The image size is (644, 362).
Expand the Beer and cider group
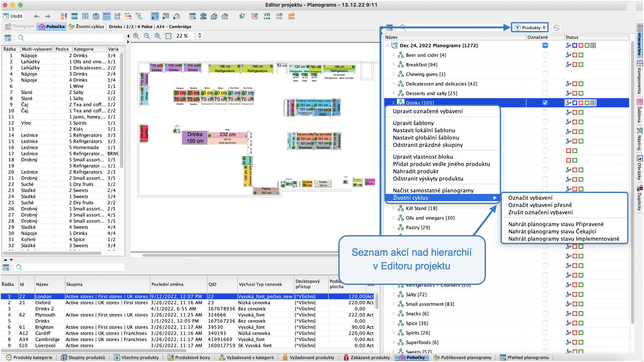tap(394, 55)
